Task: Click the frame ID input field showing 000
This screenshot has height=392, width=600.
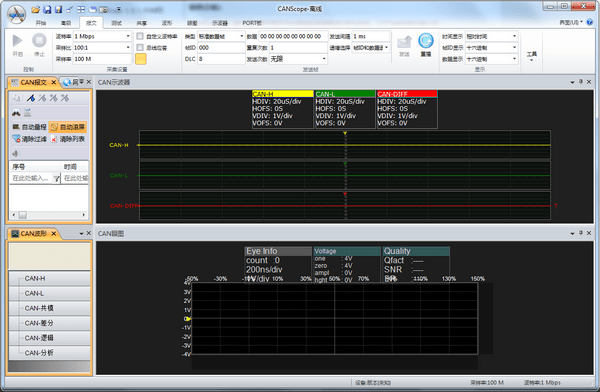Action: (x=221, y=47)
